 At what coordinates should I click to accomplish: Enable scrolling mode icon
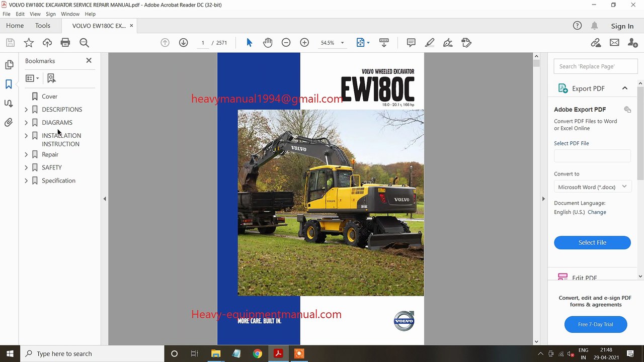point(384,43)
